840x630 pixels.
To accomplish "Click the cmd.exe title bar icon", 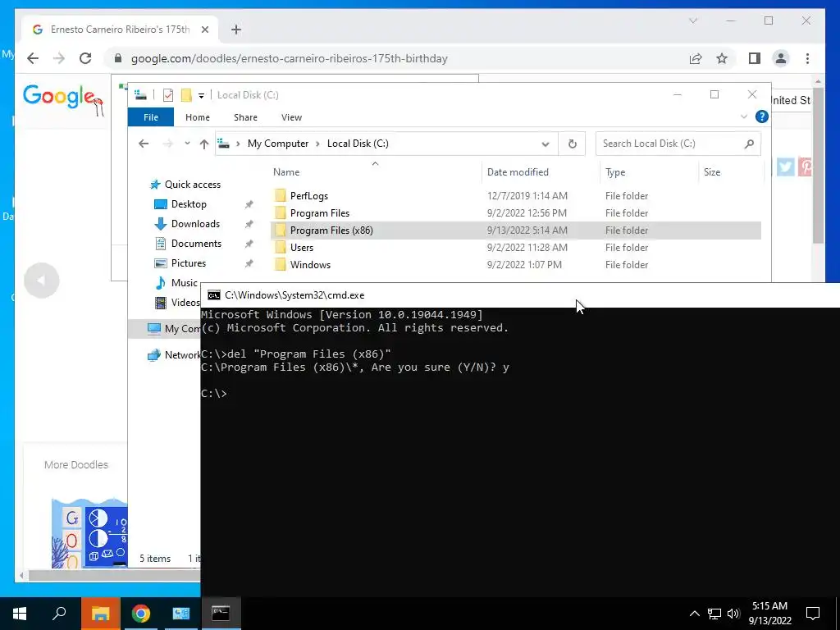I will (x=214, y=295).
